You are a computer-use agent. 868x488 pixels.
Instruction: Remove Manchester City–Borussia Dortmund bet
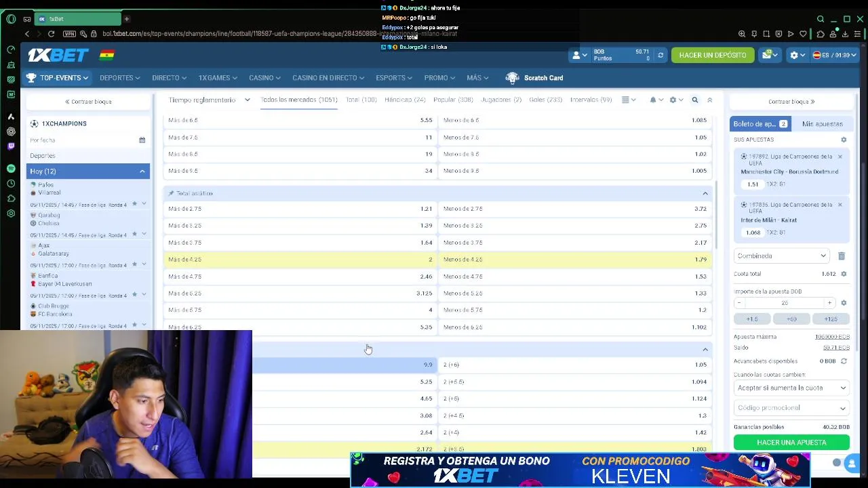click(840, 157)
